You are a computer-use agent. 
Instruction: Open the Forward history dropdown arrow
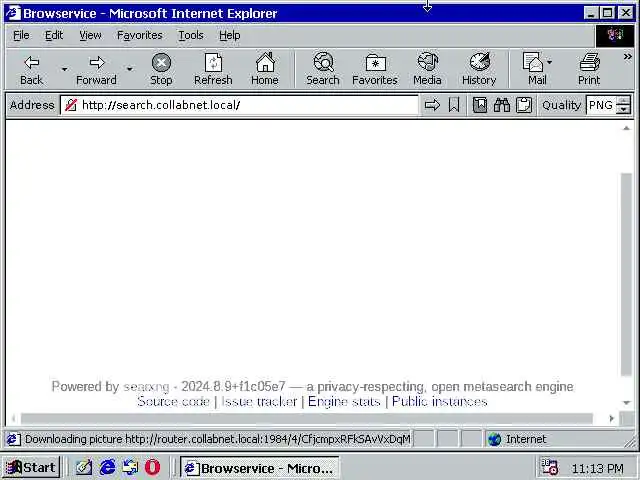[x=129, y=70]
